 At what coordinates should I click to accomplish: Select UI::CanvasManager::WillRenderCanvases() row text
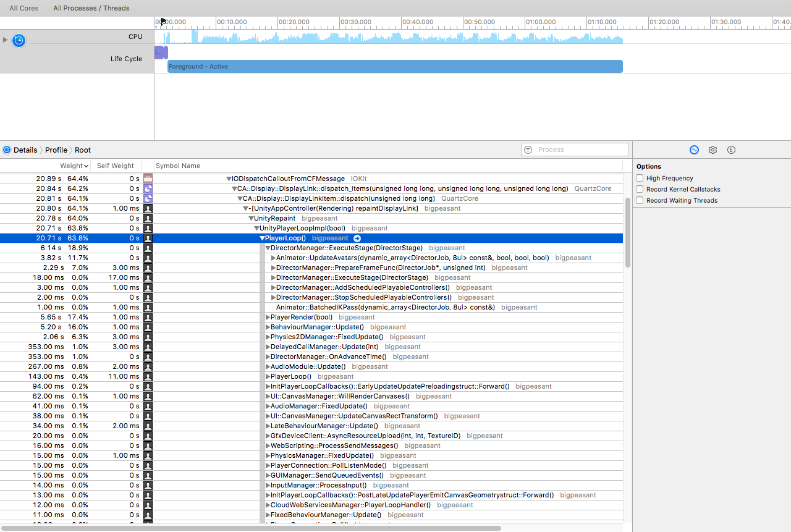[340, 396]
